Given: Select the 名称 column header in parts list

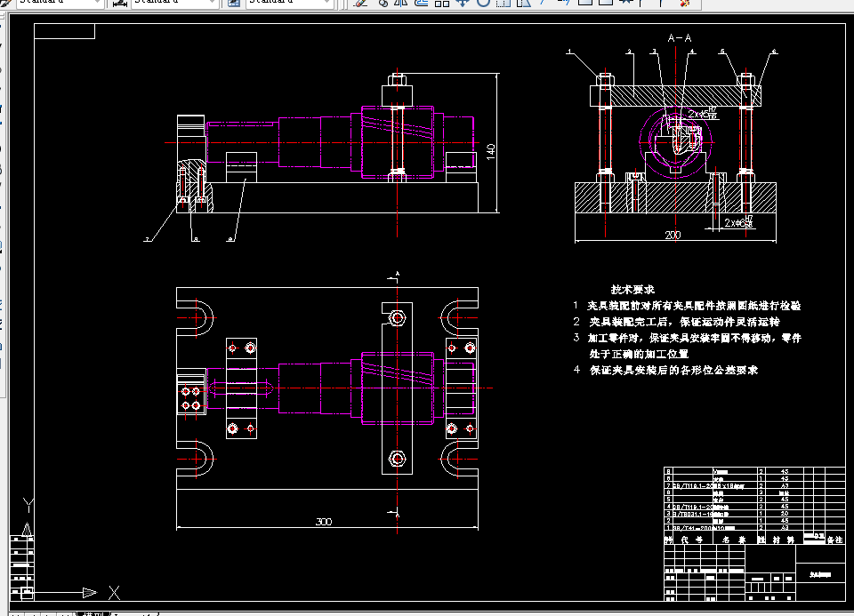Looking at the screenshot, I should (x=734, y=540).
